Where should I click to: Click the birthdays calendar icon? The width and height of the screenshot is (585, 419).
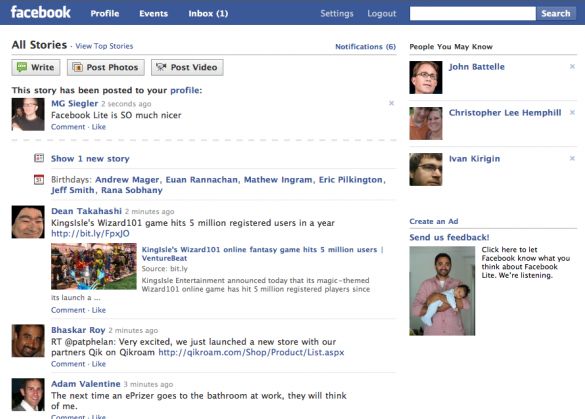pyautogui.click(x=39, y=179)
